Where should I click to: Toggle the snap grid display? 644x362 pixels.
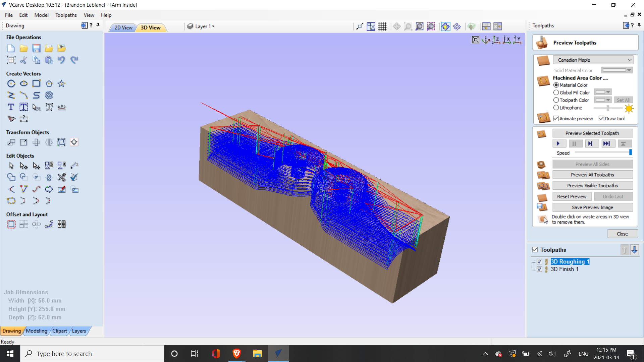[x=382, y=26]
